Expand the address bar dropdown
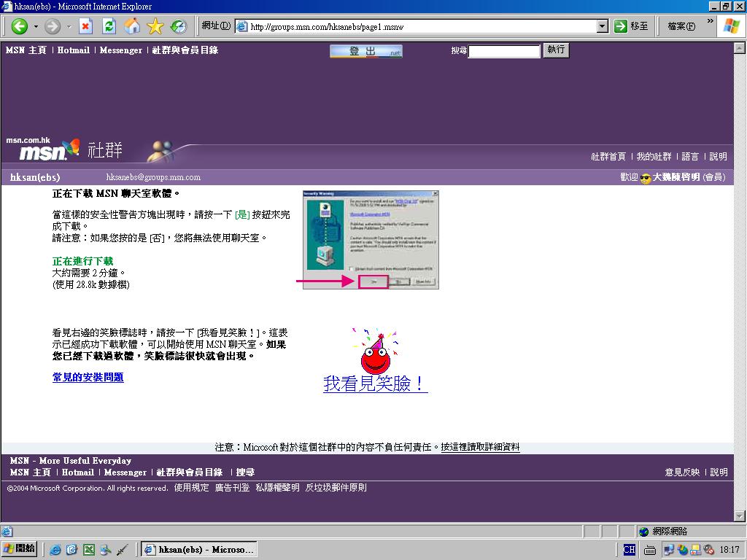This screenshot has height=560, width=747. click(603, 26)
